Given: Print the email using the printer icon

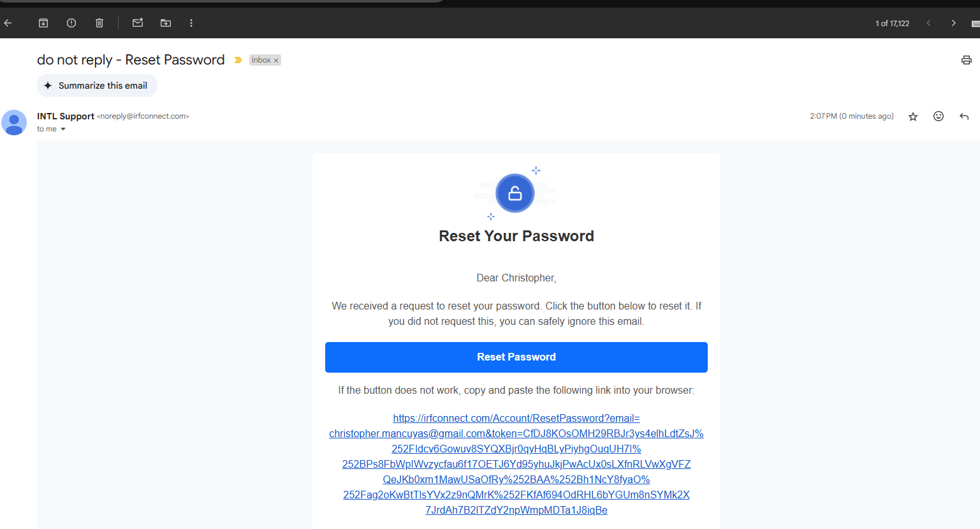Looking at the screenshot, I should pyautogui.click(x=966, y=60).
